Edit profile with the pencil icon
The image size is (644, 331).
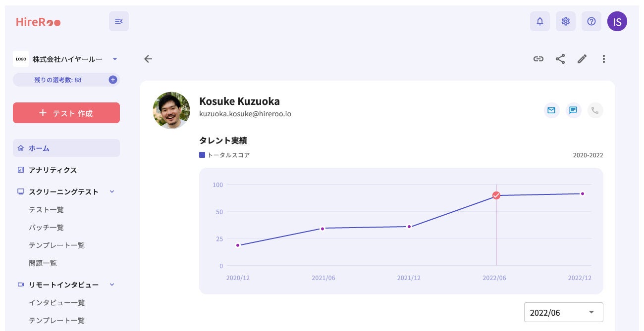tap(582, 59)
